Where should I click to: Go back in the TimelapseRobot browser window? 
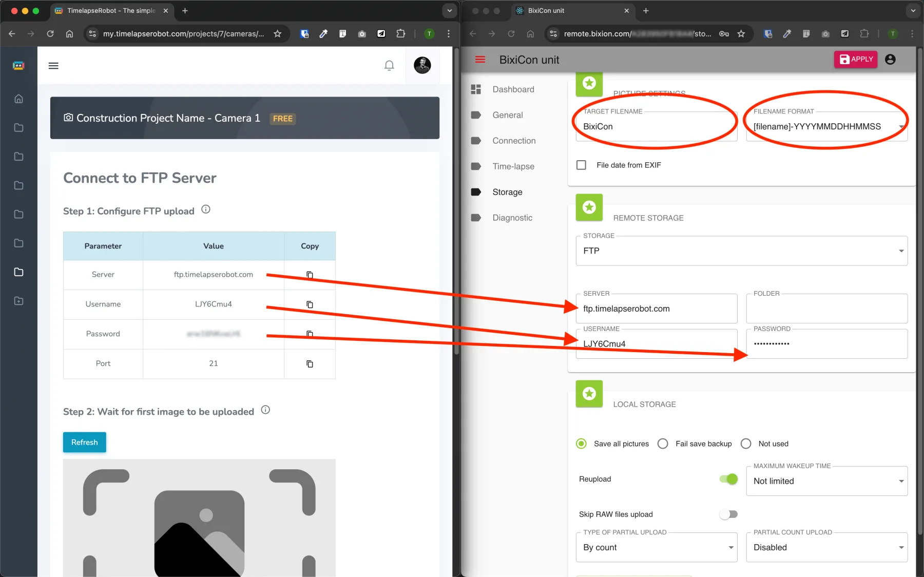(12, 34)
